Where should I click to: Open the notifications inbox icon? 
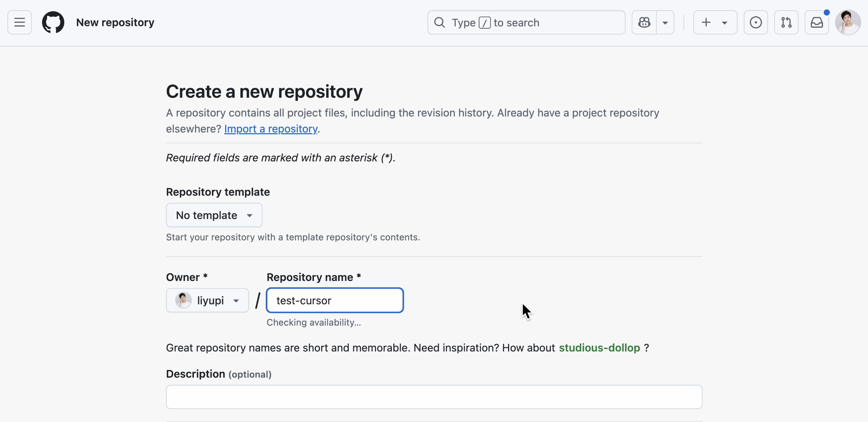[x=817, y=22]
